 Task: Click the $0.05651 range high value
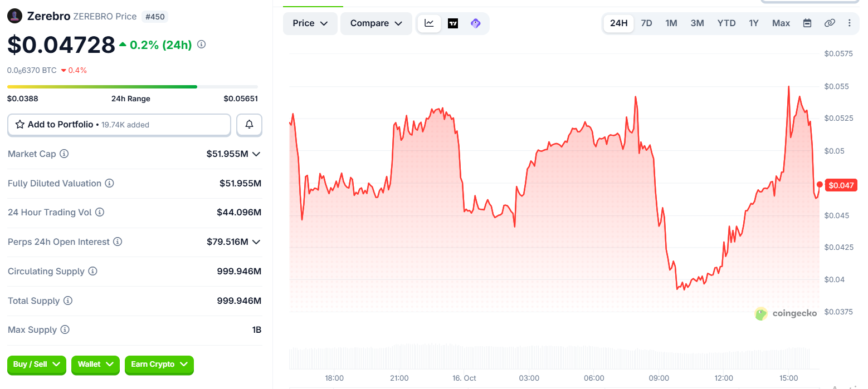pos(241,99)
